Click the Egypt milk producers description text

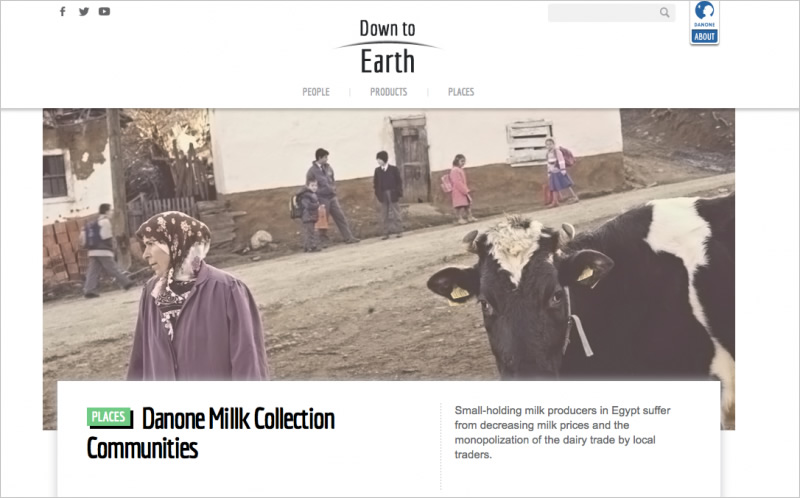coord(562,432)
